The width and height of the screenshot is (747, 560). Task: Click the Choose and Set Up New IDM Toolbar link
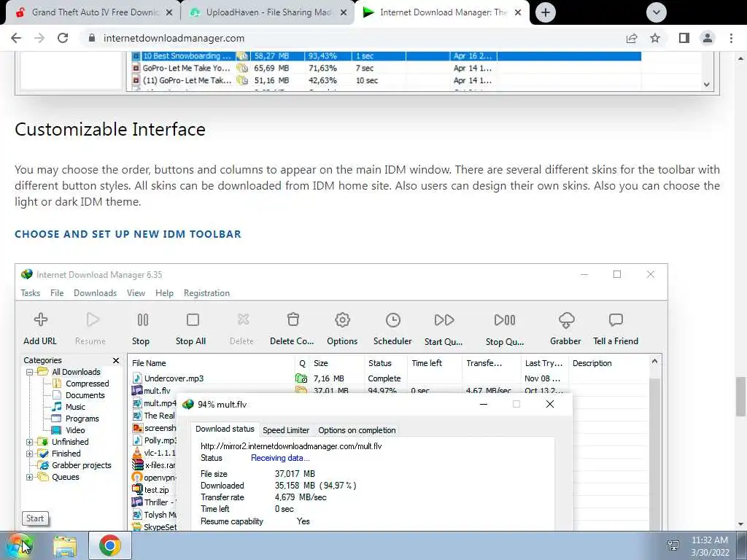pyautogui.click(x=128, y=234)
